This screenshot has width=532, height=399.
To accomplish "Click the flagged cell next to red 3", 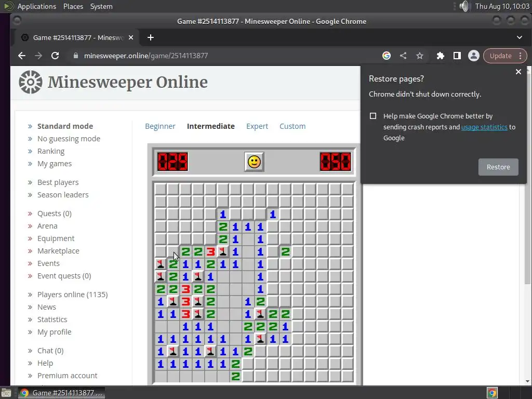I will pyautogui.click(x=223, y=252).
